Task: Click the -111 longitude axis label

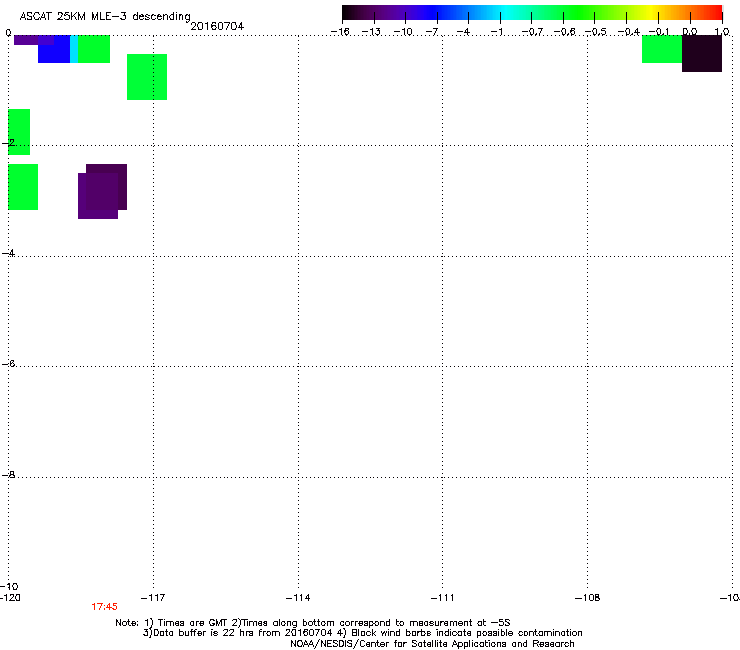Action: tap(442, 598)
